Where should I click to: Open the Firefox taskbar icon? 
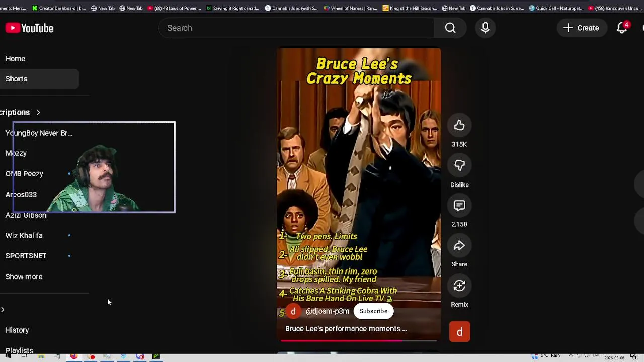(x=74, y=357)
